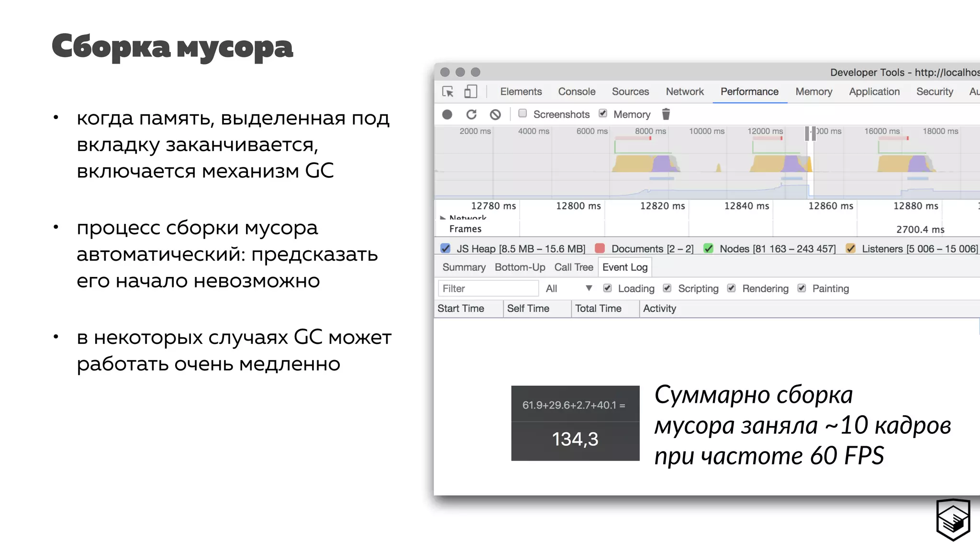Click the 8000 ms activity peak in overview
This screenshot has width=980, height=551.
click(x=646, y=163)
